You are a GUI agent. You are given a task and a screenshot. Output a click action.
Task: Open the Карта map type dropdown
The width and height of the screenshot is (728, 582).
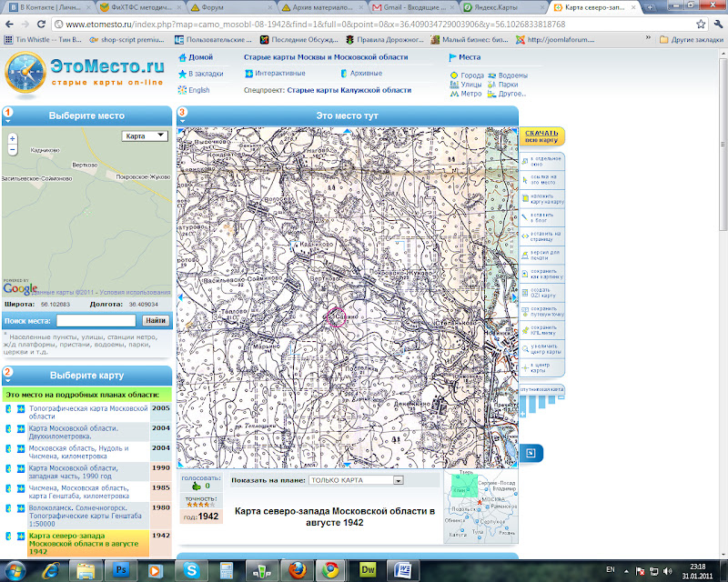pos(145,136)
